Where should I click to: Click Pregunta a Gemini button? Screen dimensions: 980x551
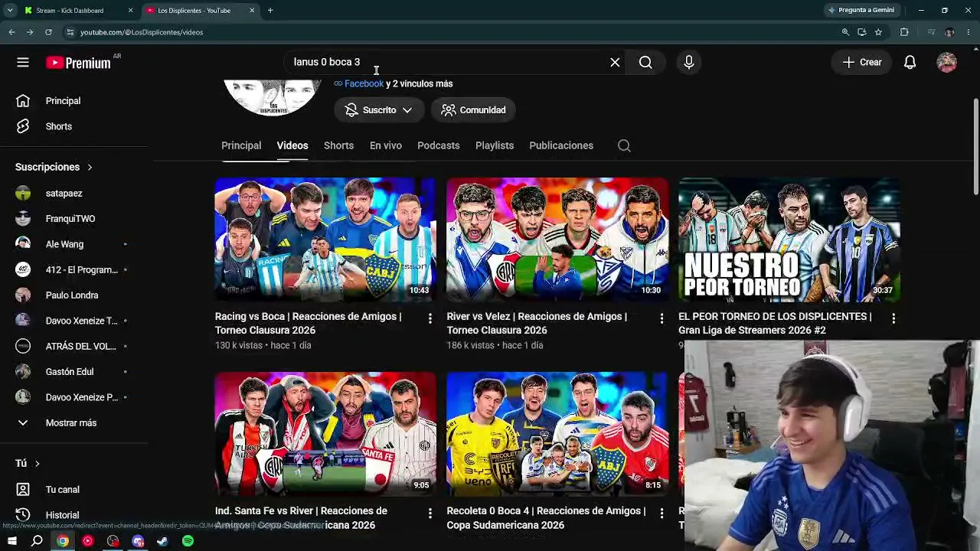coord(861,11)
